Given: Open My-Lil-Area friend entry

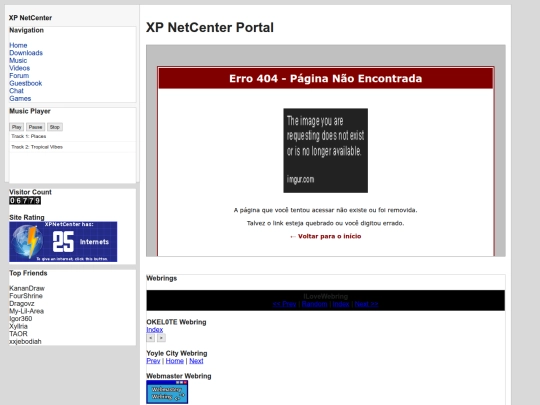Looking at the screenshot, I should (x=27, y=311).
